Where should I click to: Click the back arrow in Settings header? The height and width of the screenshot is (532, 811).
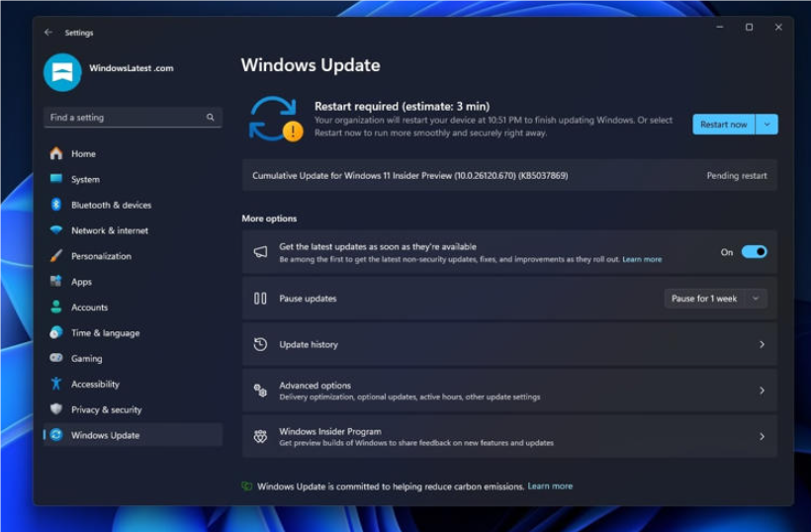tap(48, 33)
